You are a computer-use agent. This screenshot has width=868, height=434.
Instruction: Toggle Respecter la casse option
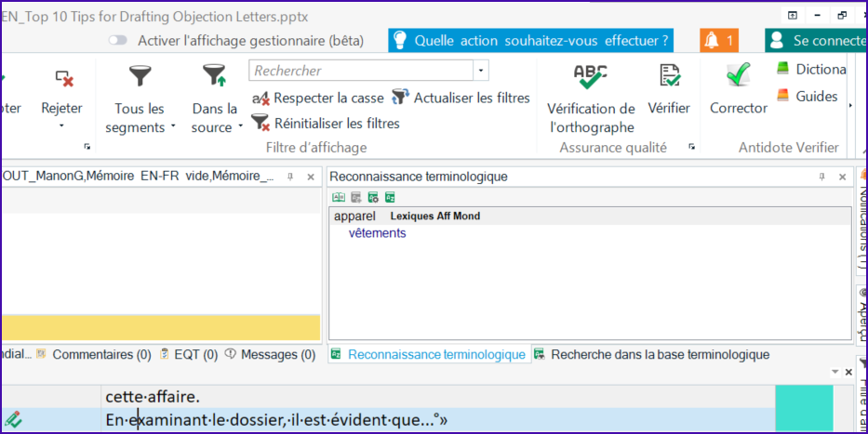[x=318, y=99]
